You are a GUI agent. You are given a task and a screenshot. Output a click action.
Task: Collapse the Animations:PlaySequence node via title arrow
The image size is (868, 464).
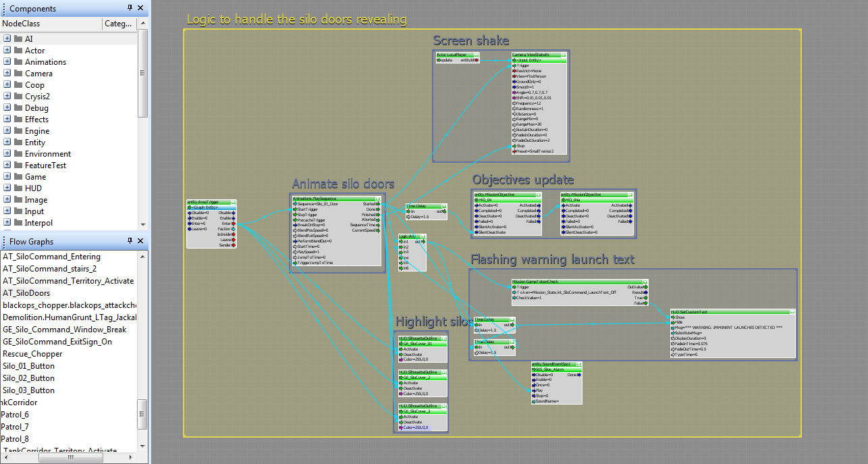(x=381, y=199)
